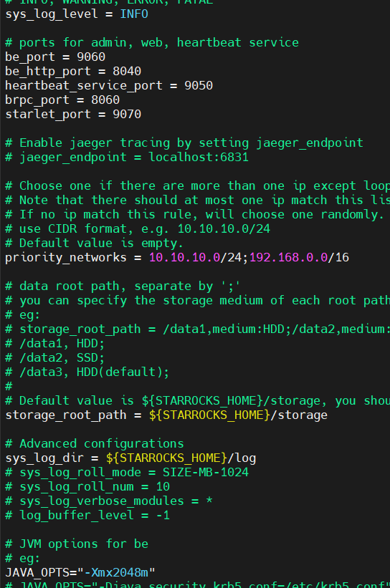Click the commented sys_log_roll_mode line
Image resolution: width=390 pixels, height=588 pixels.
coord(127,473)
